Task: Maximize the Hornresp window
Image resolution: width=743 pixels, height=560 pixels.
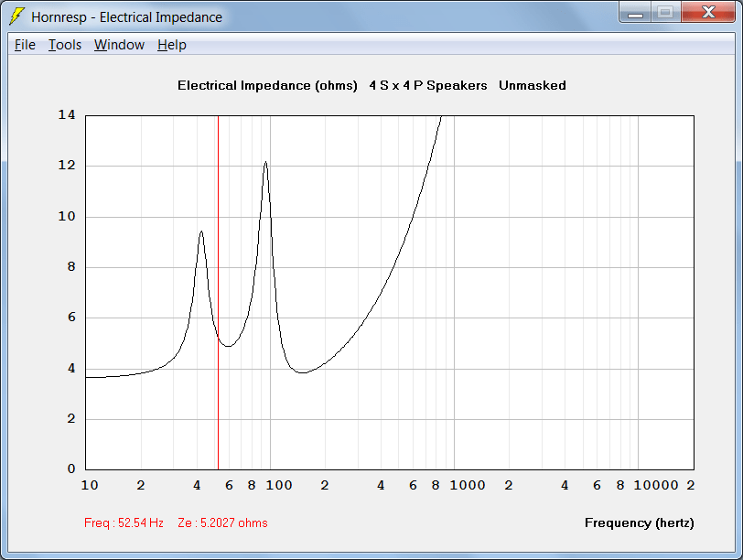Action: coord(665,12)
